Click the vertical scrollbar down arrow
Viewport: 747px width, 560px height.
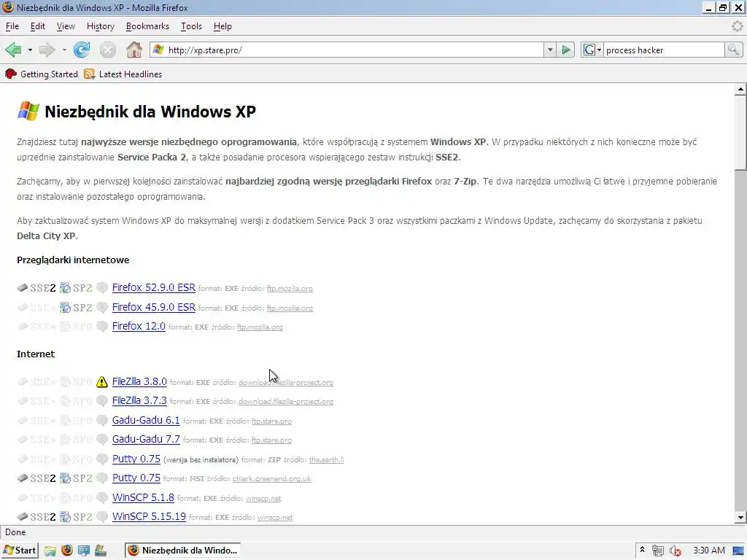[x=740, y=517]
